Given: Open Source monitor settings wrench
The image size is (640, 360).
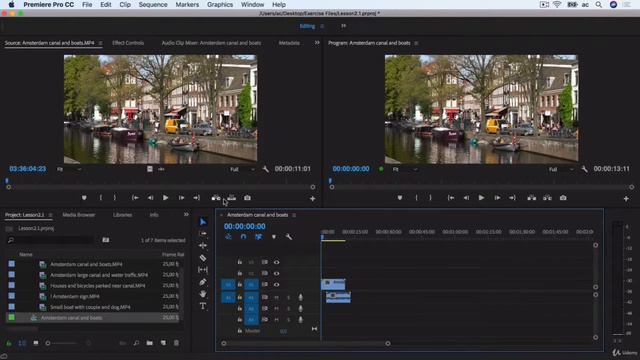Looking at the screenshot, I should [266, 169].
